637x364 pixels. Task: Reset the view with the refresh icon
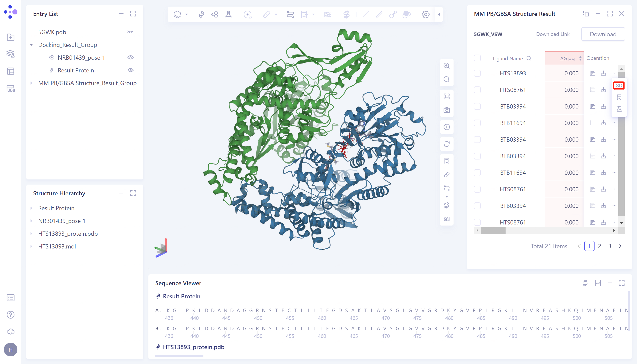(447, 144)
